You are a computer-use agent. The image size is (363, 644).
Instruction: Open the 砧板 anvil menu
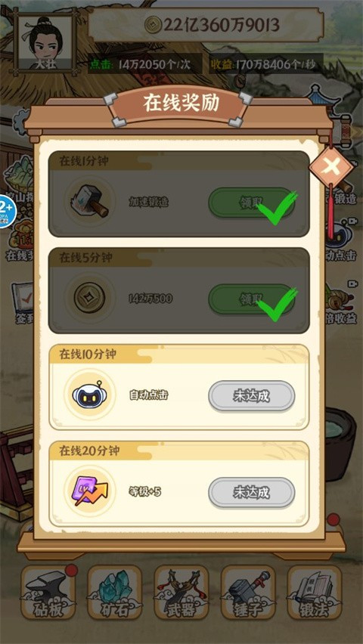pyautogui.click(x=48, y=593)
